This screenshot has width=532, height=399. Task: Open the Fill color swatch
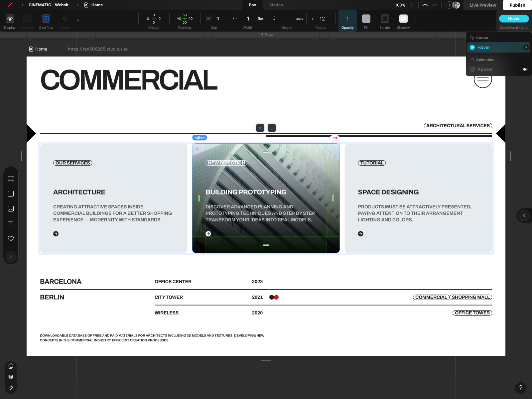coord(366,19)
